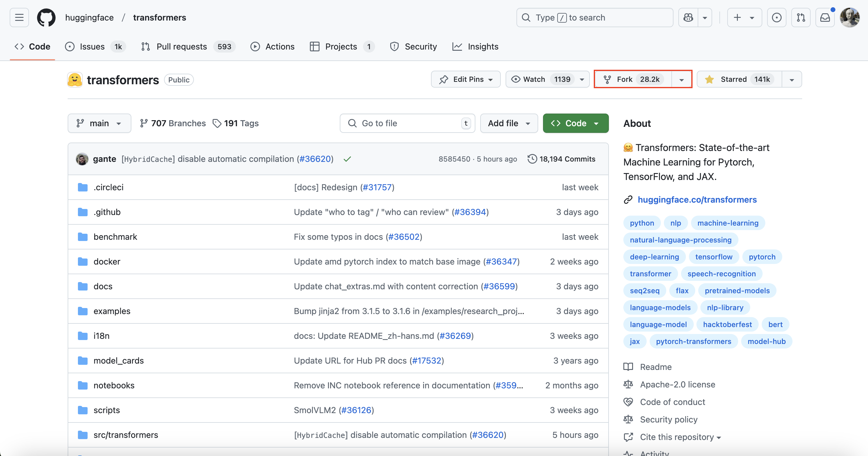868x456 pixels.
Task: Click the Readme book icon
Action: click(x=628, y=367)
